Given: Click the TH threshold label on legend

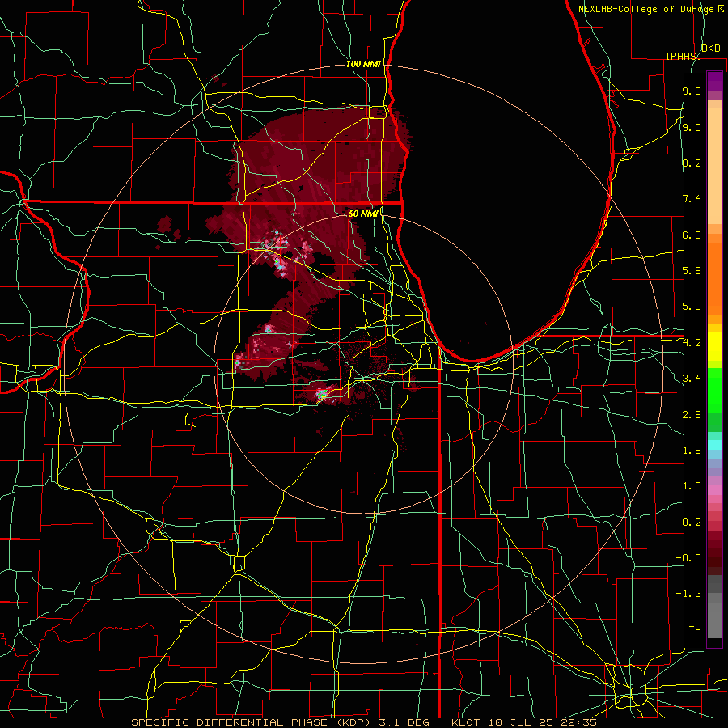Looking at the screenshot, I should point(695,630).
